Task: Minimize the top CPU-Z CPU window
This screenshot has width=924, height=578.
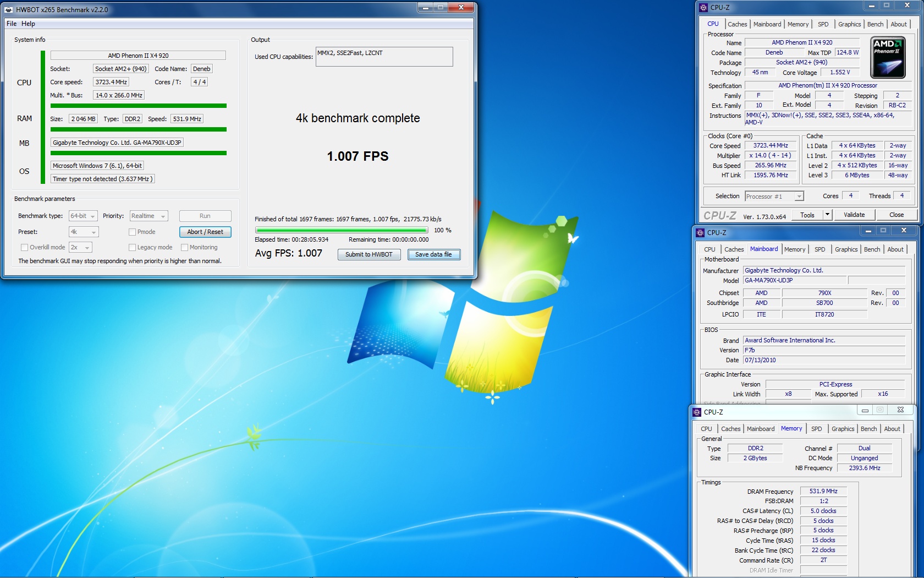Action: [871, 6]
